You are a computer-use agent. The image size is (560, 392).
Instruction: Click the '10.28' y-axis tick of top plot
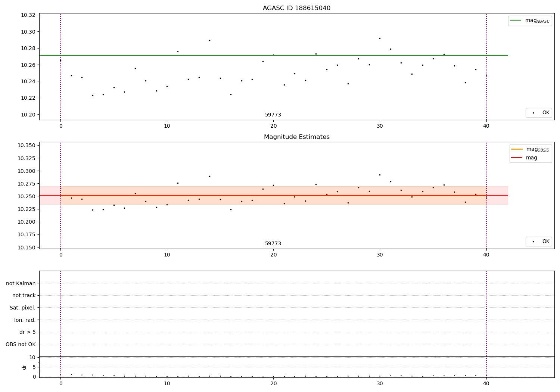point(28,49)
